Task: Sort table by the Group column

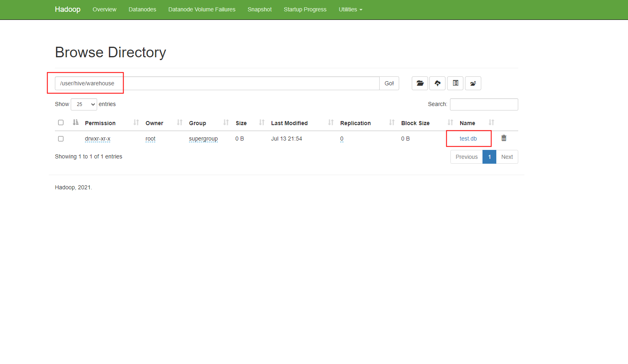Action: coord(198,123)
